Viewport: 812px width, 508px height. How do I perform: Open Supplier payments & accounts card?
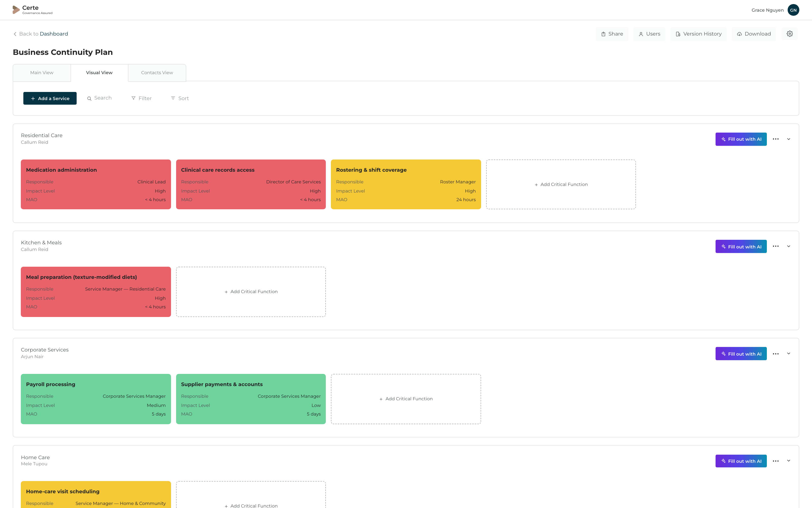tap(251, 399)
